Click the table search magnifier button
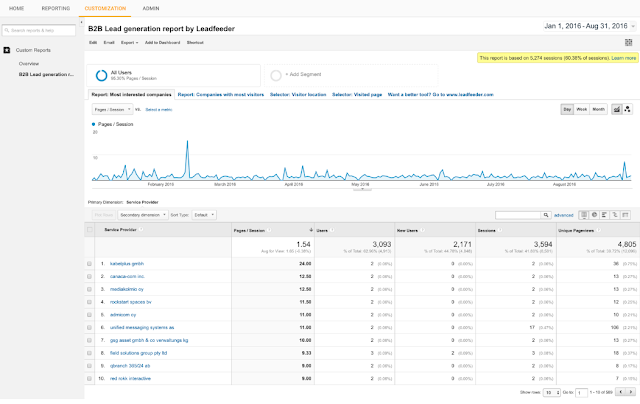Screen dimensions: 640x404 coord(546,215)
